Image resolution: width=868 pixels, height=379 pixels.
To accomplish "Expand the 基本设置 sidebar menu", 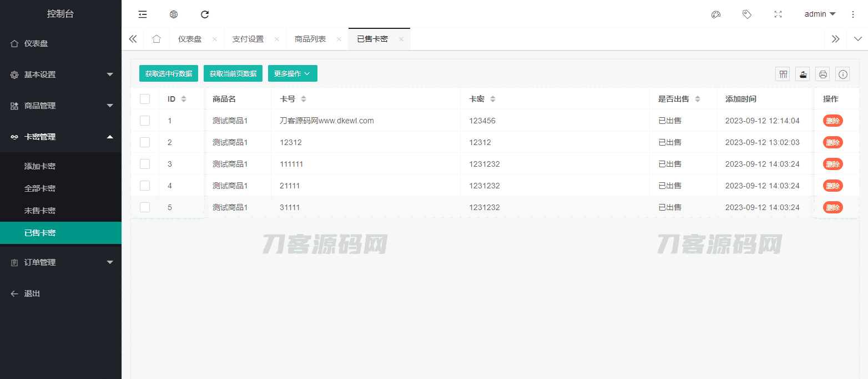I will point(60,74).
